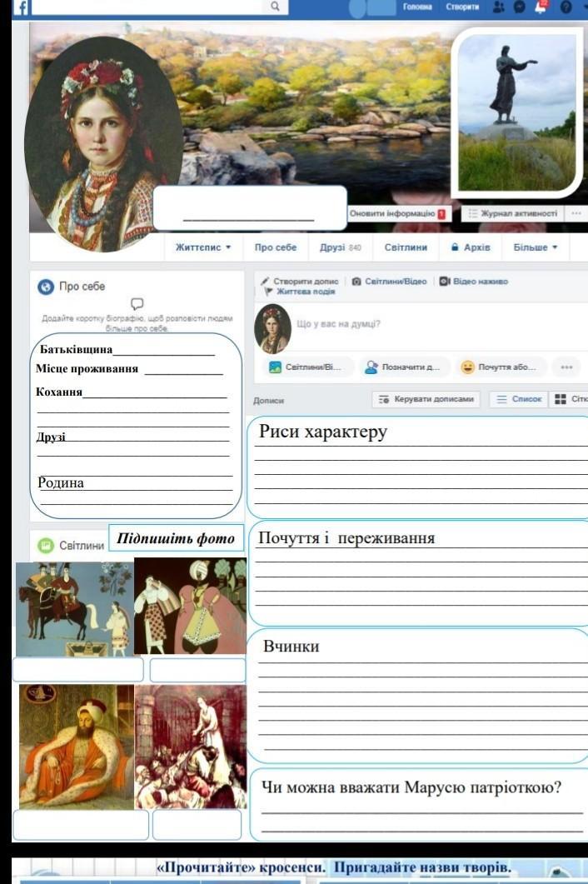Image resolution: width=588 pixels, height=884 pixels.
Task: Switch to Список view
Action: [x=519, y=399]
